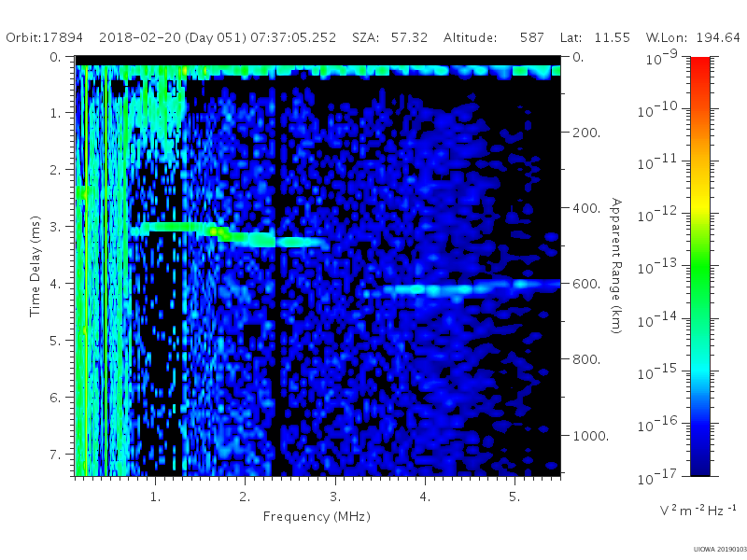Image resolution: width=747 pixels, height=560 pixels.
Task: Click the 7. tick label on time delay axis
Action: [56, 455]
